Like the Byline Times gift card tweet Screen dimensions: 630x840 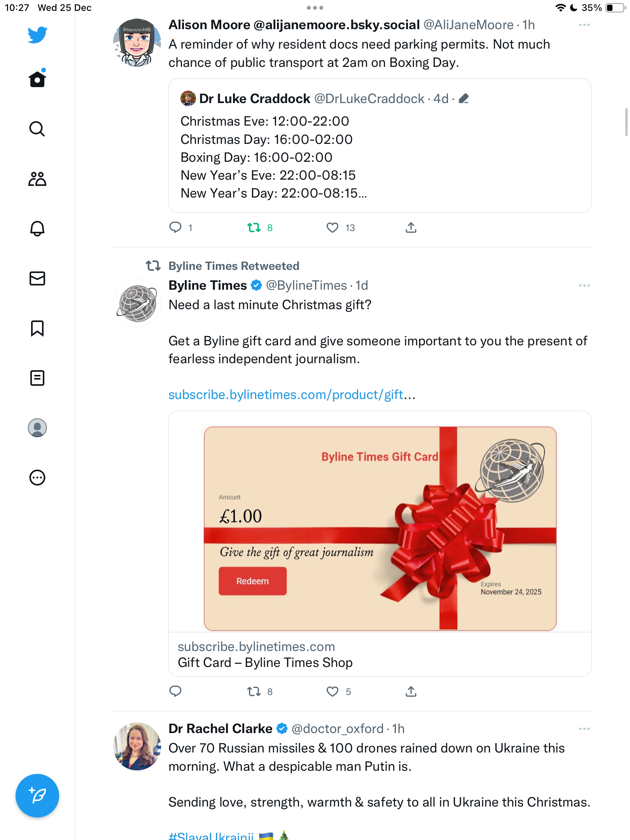tap(332, 691)
